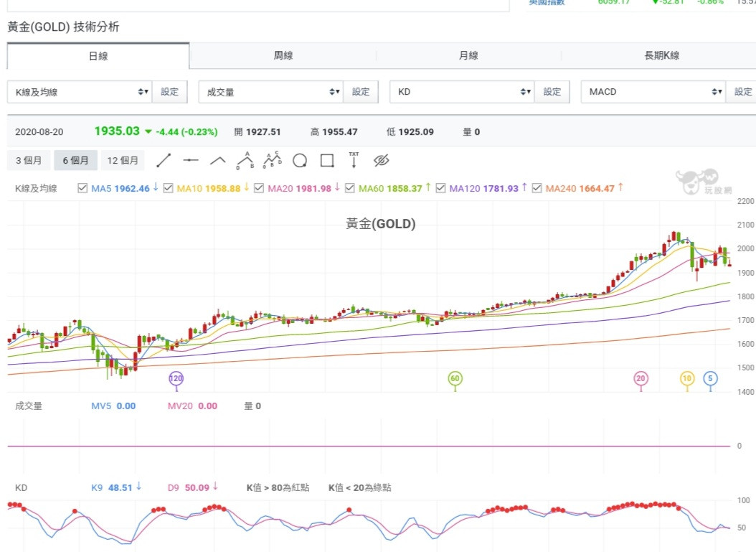This screenshot has height=552, width=756.
Task: Disable the MA240 moving average line
Action: pyautogui.click(x=537, y=189)
